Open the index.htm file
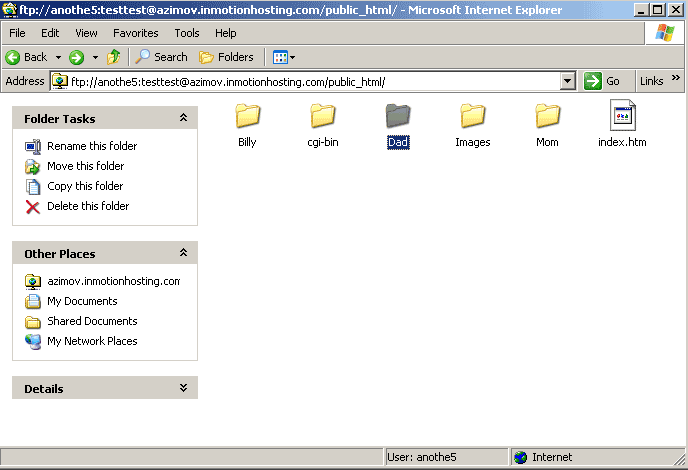This screenshot has height=470, width=688. click(x=622, y=117)
